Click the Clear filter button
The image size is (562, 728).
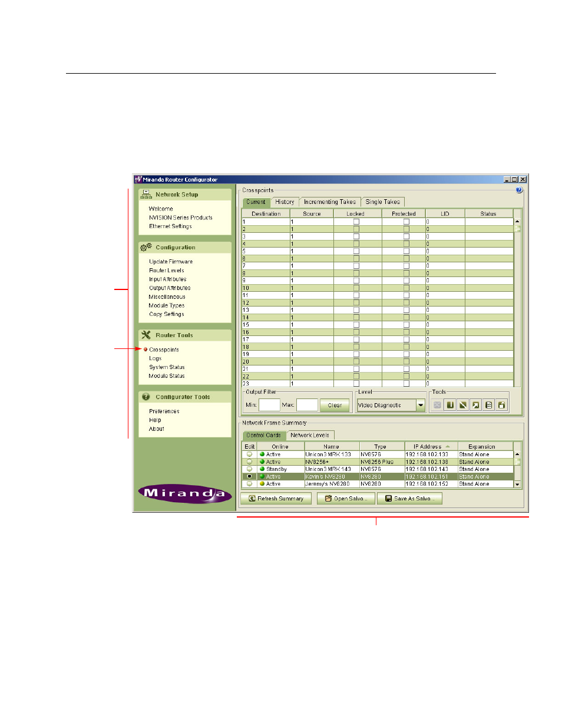(335, 405)
